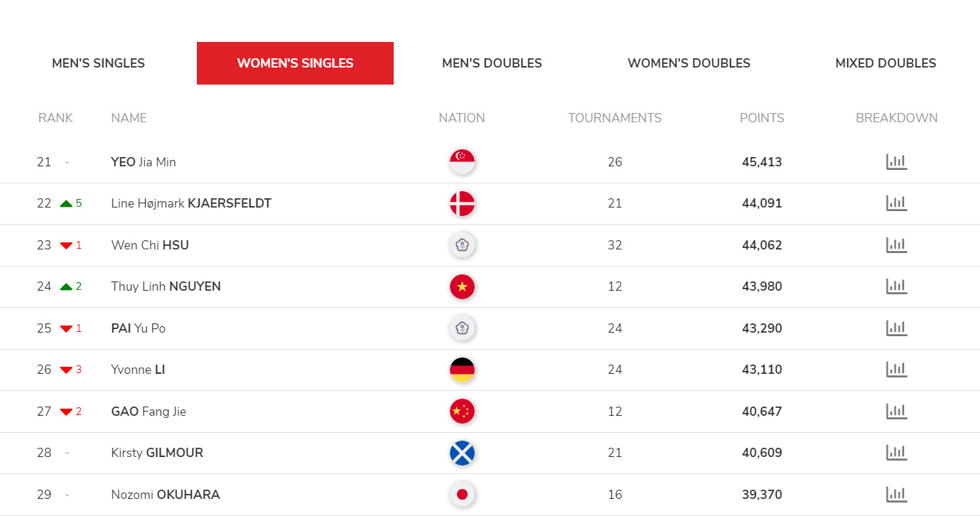
Task: Open player profile for Nozomi Okuhara
Action: pos(166,495)
